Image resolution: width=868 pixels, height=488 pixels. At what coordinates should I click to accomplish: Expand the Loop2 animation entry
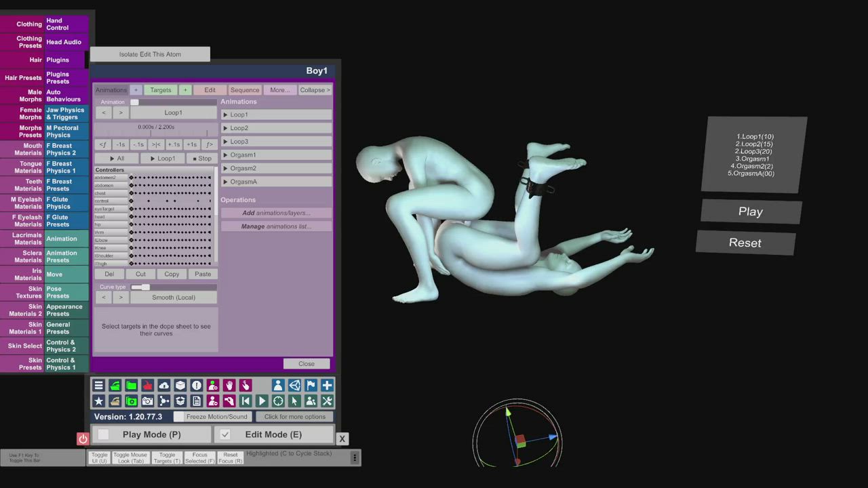tap(276, 128)
